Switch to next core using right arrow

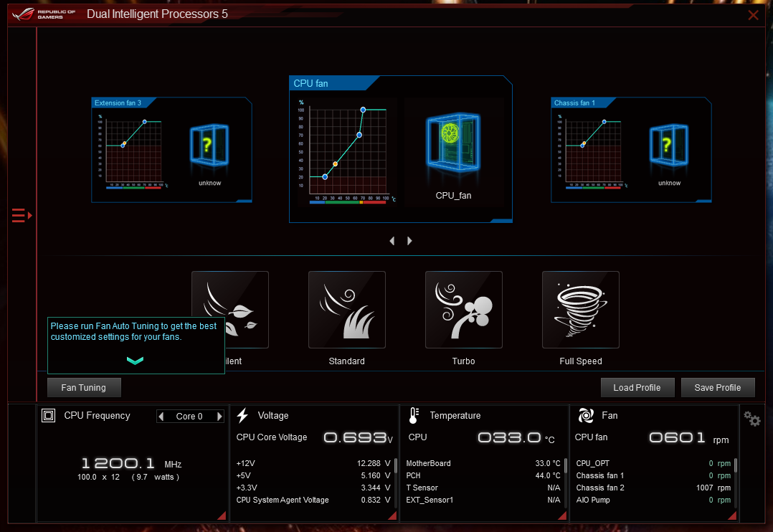tap(219, 417)
